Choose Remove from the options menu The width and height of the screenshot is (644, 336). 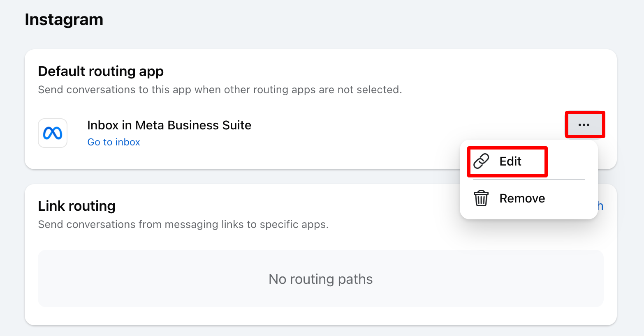pos(521,198)
